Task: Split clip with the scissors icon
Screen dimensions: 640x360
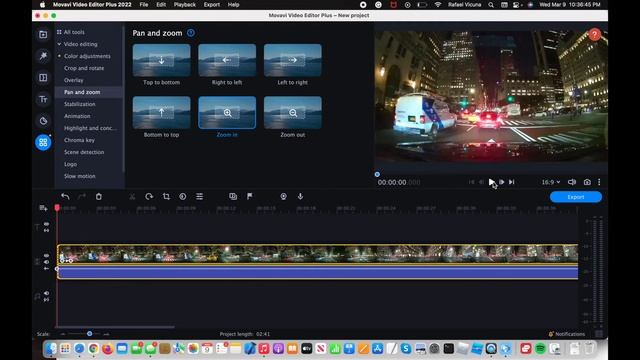Action: coord(132,196)
